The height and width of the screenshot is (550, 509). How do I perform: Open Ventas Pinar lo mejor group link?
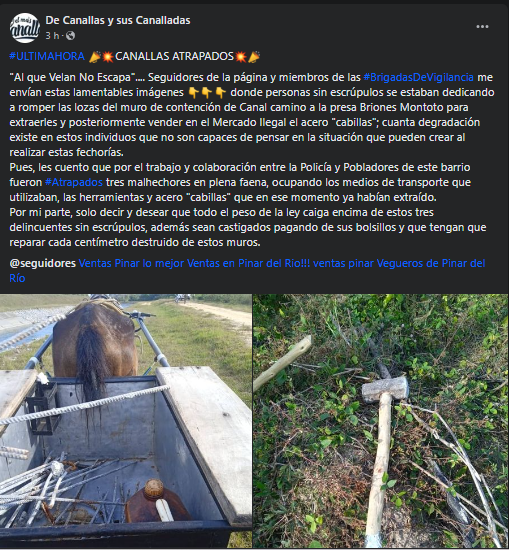131,263
